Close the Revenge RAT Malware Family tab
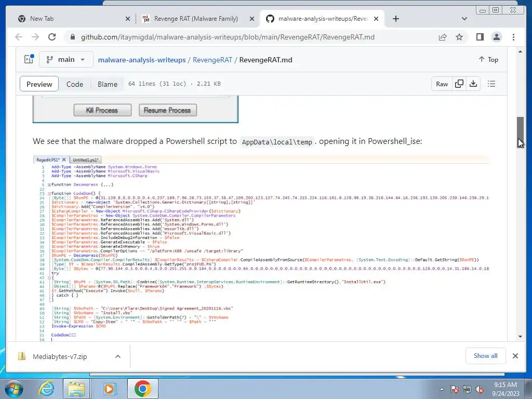This screenshot has width=532, height=399. pyautogui.click(x=252, y=19)
